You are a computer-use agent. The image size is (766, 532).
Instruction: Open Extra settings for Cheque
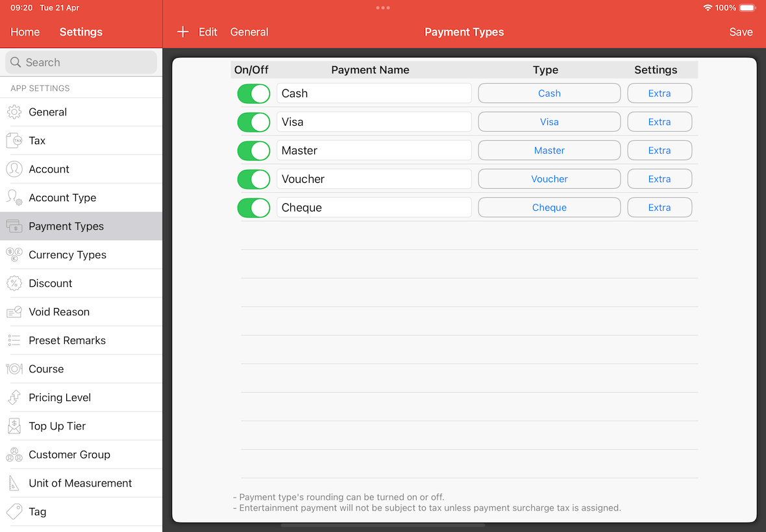[660, 208]
